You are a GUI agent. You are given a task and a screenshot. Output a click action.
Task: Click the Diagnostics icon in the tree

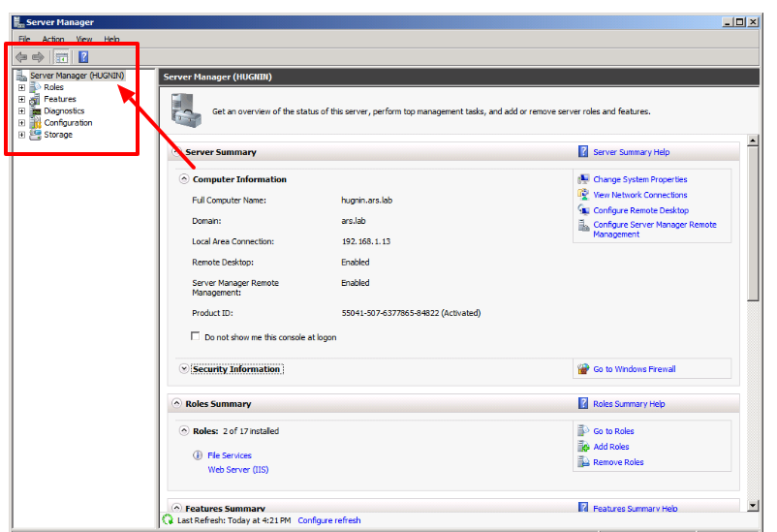coord(35,111)
